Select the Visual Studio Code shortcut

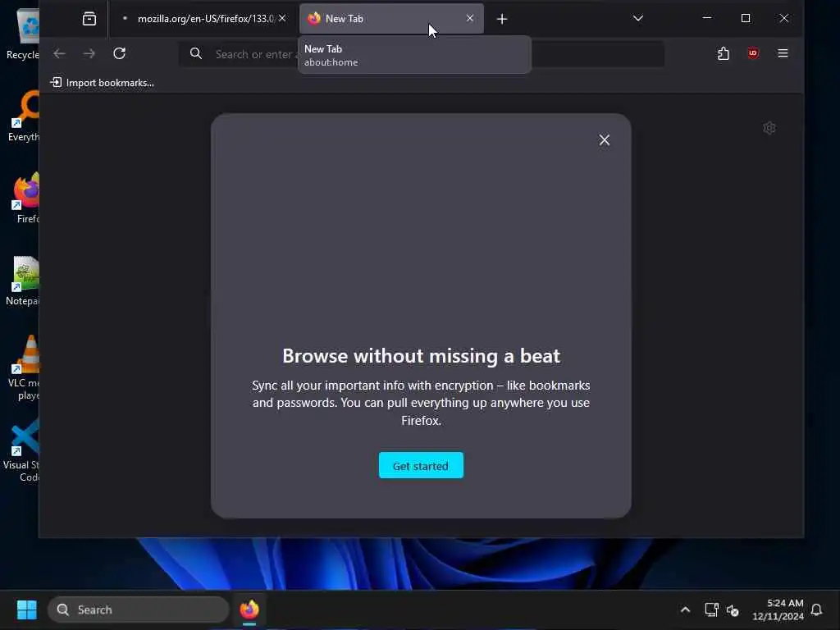21,450
